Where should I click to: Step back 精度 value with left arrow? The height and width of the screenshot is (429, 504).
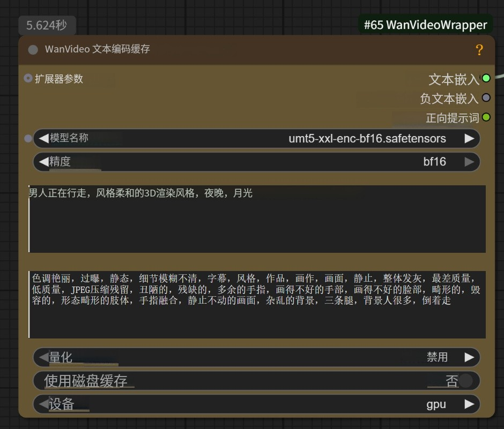coord(43,161)
